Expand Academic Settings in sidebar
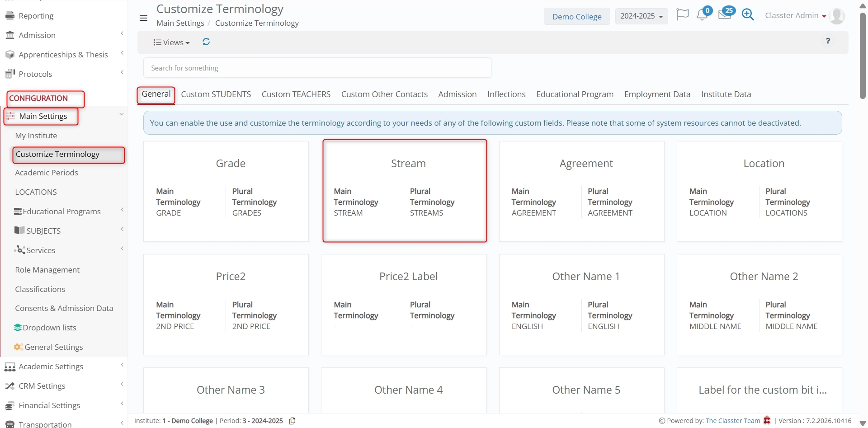 51,367
